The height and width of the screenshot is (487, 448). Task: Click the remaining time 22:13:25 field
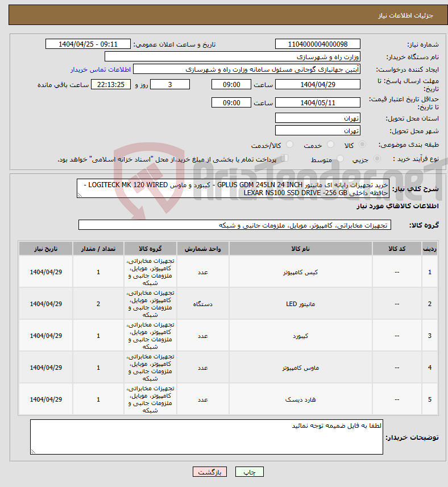pos(111,84)
